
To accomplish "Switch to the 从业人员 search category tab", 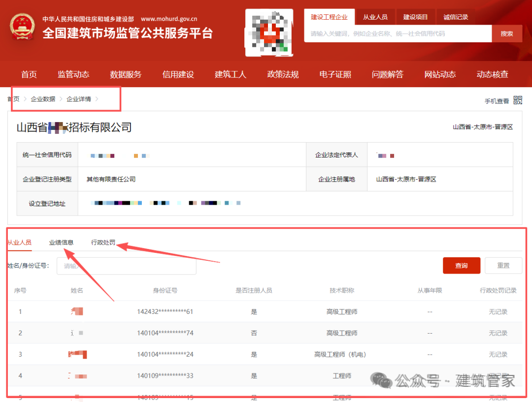I will 376,17.
